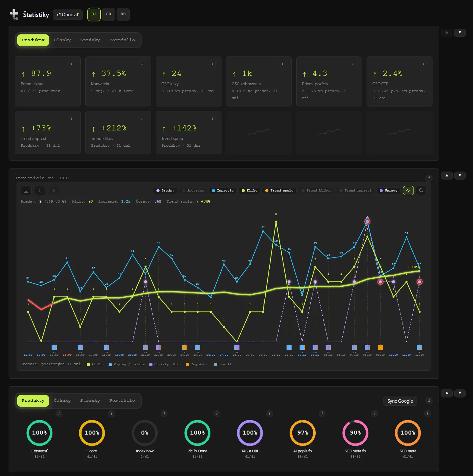Open info for the Investícia vs. GSC chart
This screenshot has height=476, width=473.
(429, 178)
